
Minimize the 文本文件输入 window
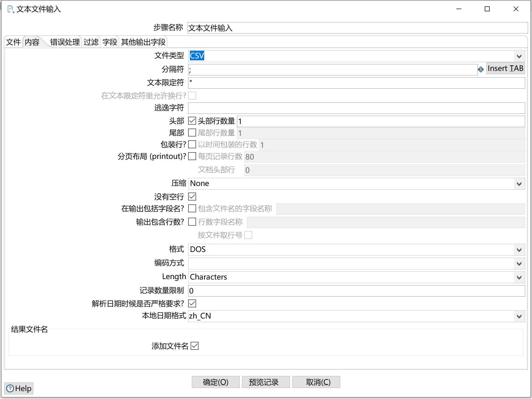click(x=459, y=9)
